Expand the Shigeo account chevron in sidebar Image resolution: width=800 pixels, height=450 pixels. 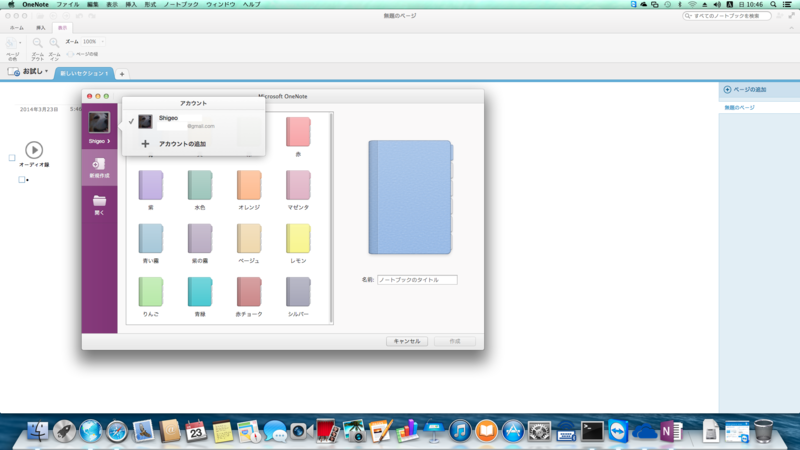tap(108, 141)
